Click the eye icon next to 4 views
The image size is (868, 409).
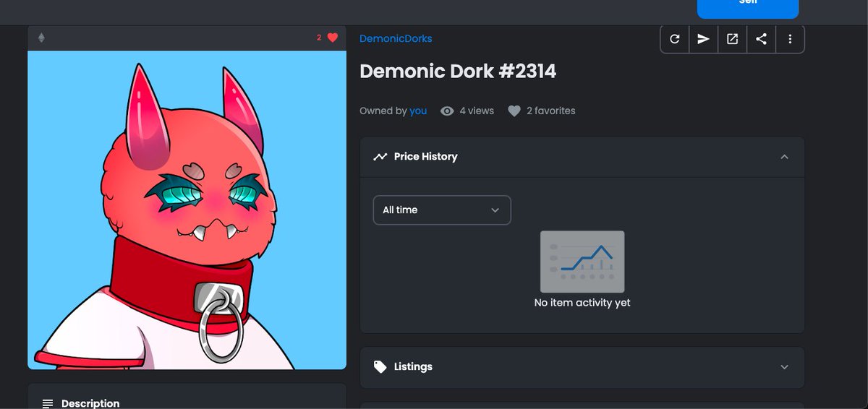(x=447, y=111)
